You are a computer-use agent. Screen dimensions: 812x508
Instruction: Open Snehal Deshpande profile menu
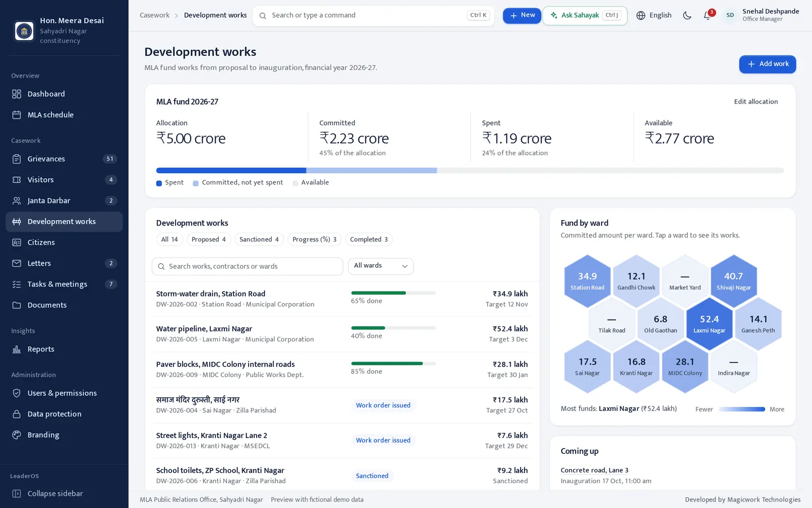[x=761, y=15]
